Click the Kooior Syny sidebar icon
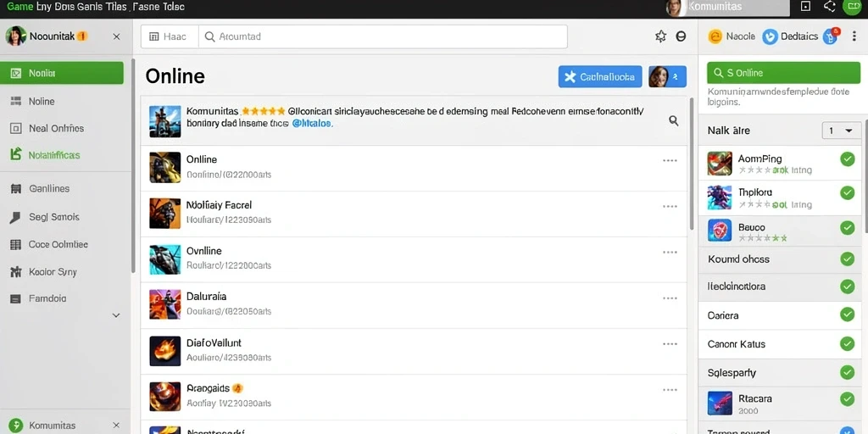Viewport: 868px width, 434px height. click(x=15, y=272)
